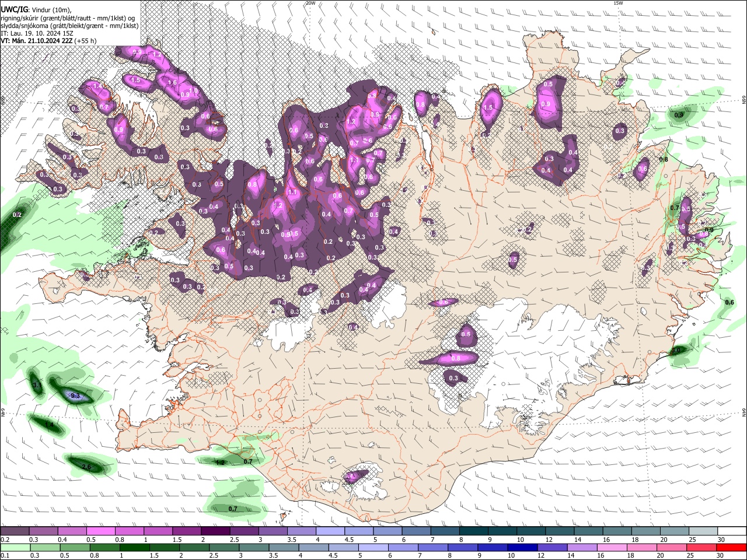Click the "slydda/snjókoma" description line

69,26
